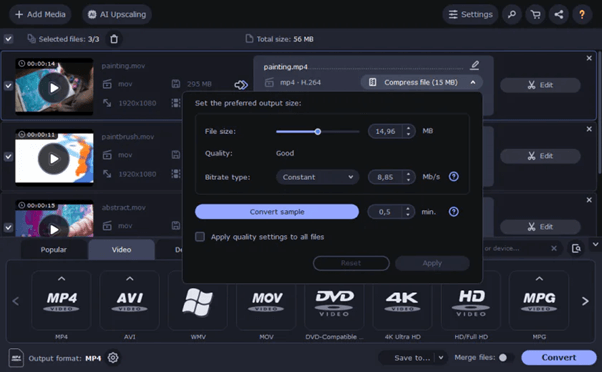This screenshot has height=372, width=602.
Task: Expand MP4 presets chevron
Action: point(61,279)
